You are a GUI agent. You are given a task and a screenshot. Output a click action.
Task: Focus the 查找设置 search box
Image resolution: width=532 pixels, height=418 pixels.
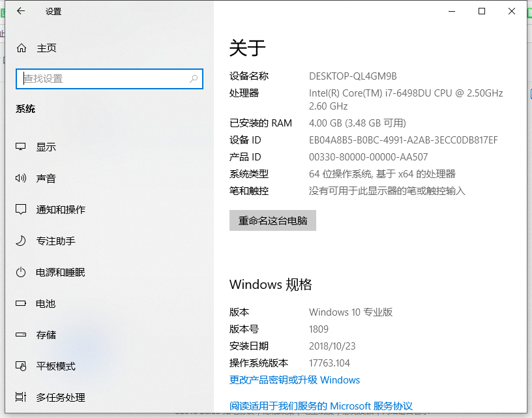[x=110, y=79]
